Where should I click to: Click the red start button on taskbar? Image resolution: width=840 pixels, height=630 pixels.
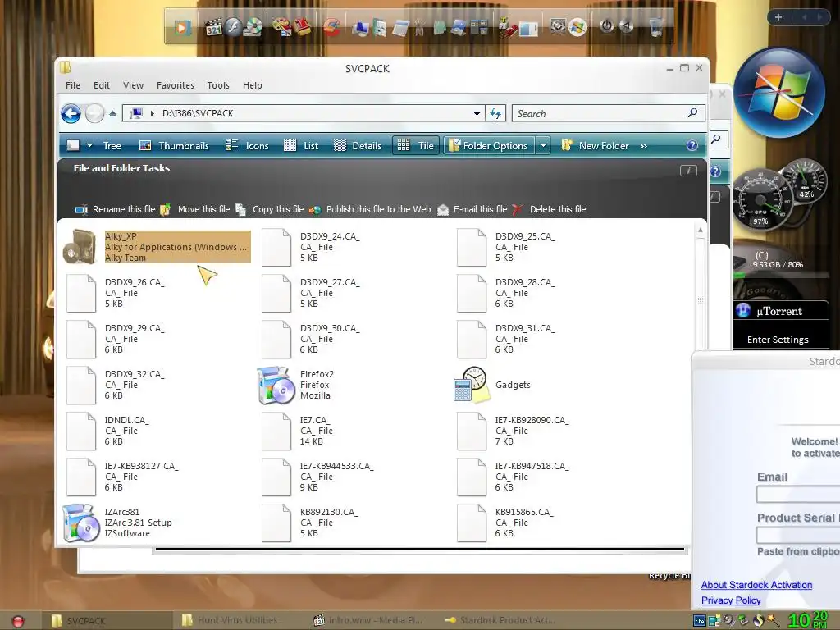click(x=18, y=621)
